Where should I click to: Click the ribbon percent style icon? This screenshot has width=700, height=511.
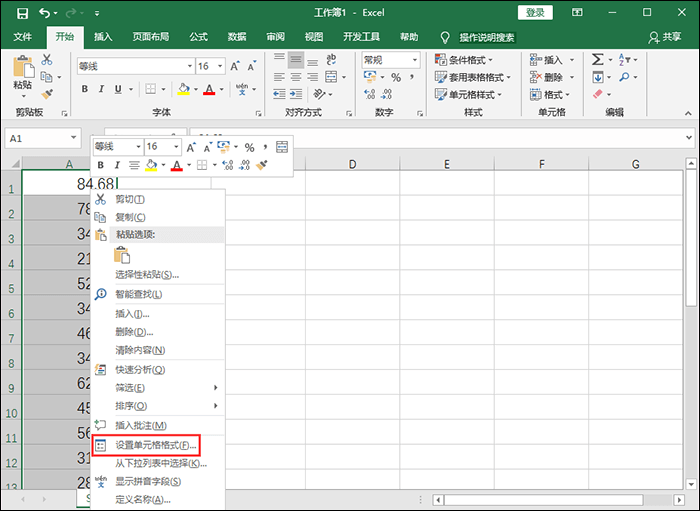pos(396,78)
